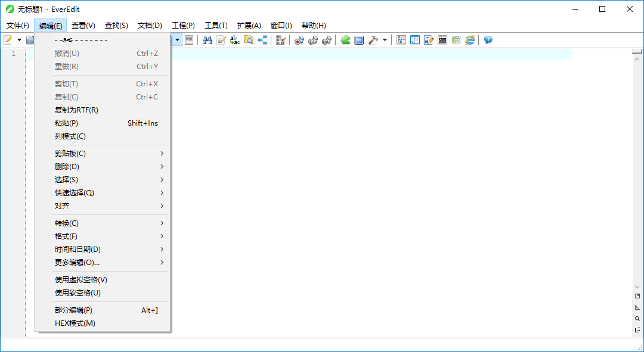Open the 查找(S) menu

click(x=116, y=26)
